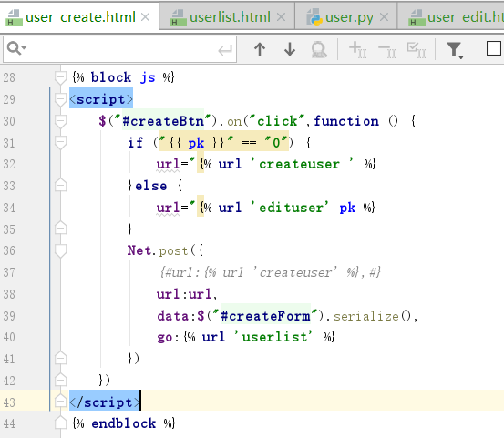Click inside the find search field
This screenshot has height=438, width=504.
pyautogui.click(x=119, y=49)
